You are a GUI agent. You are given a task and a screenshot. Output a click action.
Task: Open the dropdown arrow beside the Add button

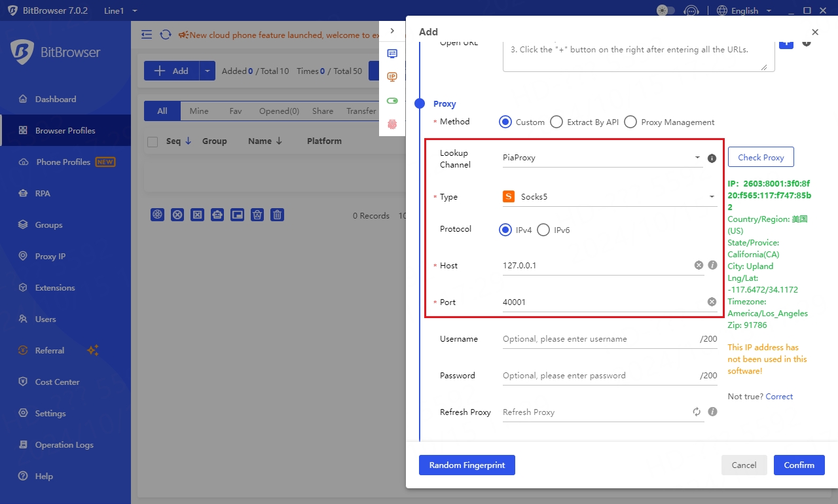pos(208,71)
